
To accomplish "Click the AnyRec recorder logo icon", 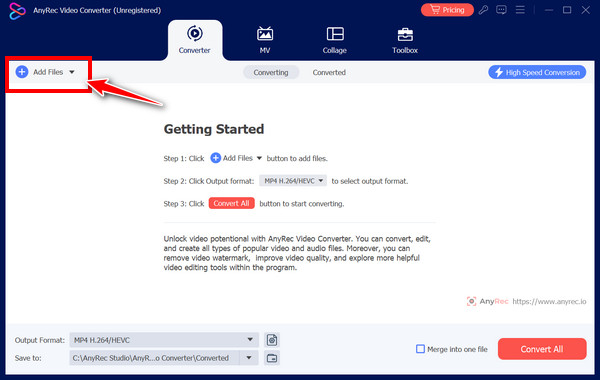I will tap(471, 301).
